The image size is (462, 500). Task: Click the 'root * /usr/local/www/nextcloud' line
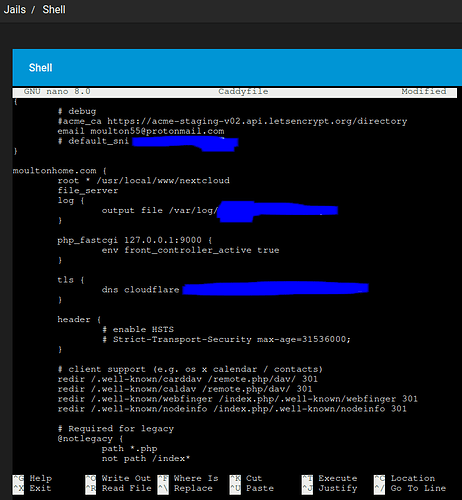[x=143, y=181]
